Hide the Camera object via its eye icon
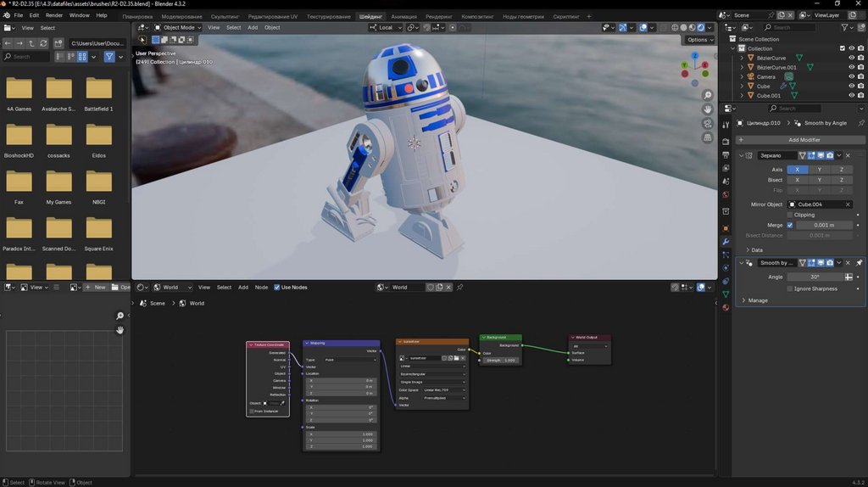868x487 pixels. (851, 76)
